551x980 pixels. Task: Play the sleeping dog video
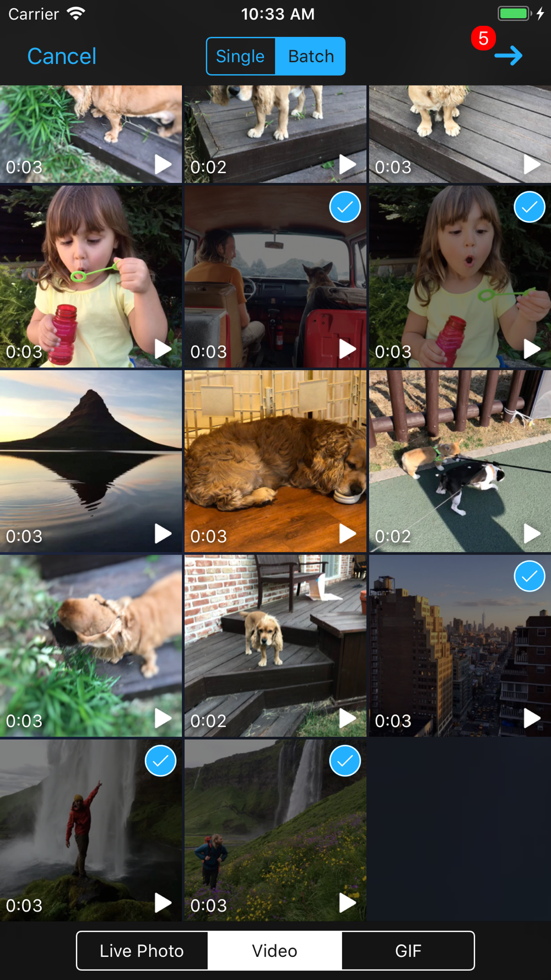347,534
